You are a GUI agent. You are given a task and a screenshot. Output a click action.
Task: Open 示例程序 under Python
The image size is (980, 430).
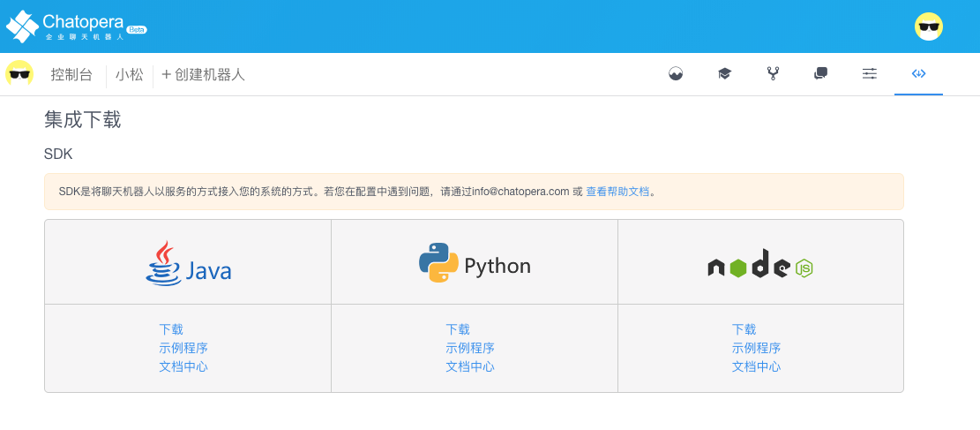(x=470, y=348)
